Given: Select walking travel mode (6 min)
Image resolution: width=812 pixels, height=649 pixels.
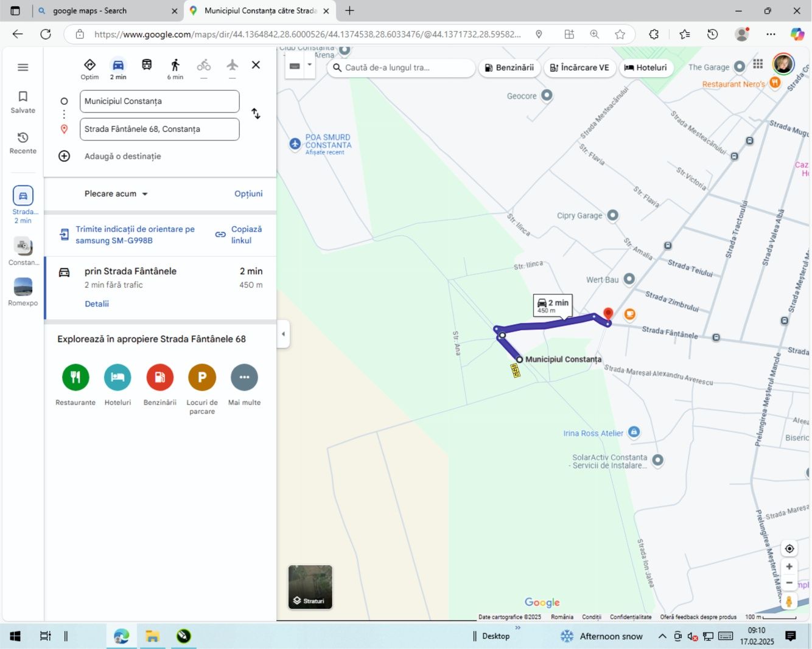Looking at the screenshot, I should [175, 69].
